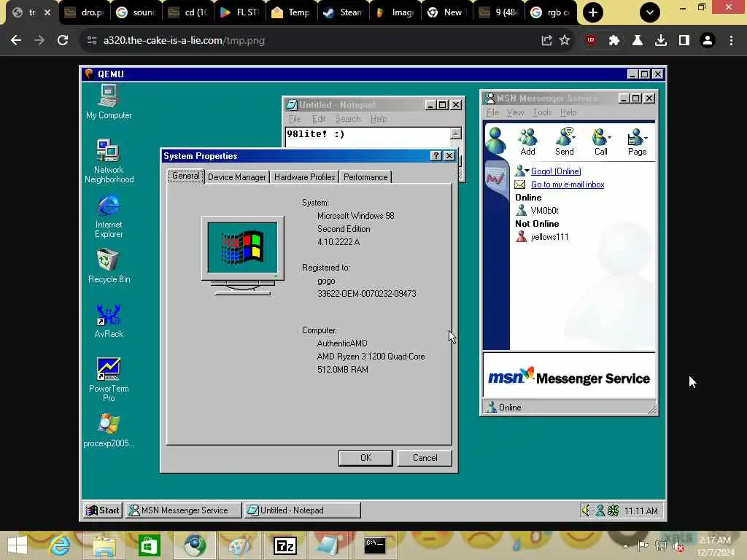Click the volume speaker tray icon in QEMU

586,510
